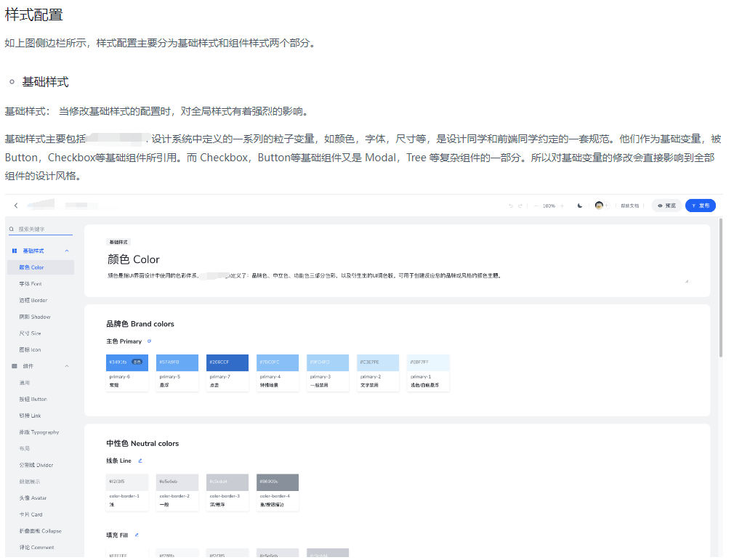Select the #3491fa primary-6 color swatch

127,373
